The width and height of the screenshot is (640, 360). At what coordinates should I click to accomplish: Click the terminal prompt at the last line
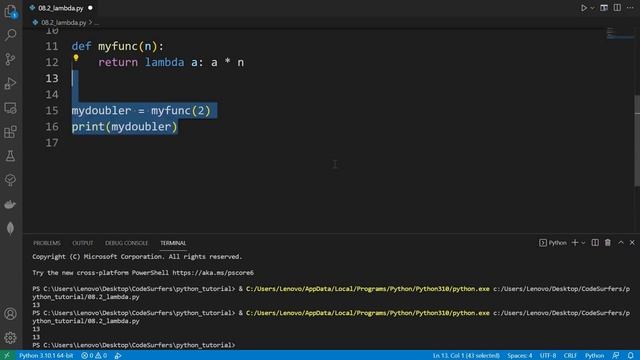click(134, 345)
